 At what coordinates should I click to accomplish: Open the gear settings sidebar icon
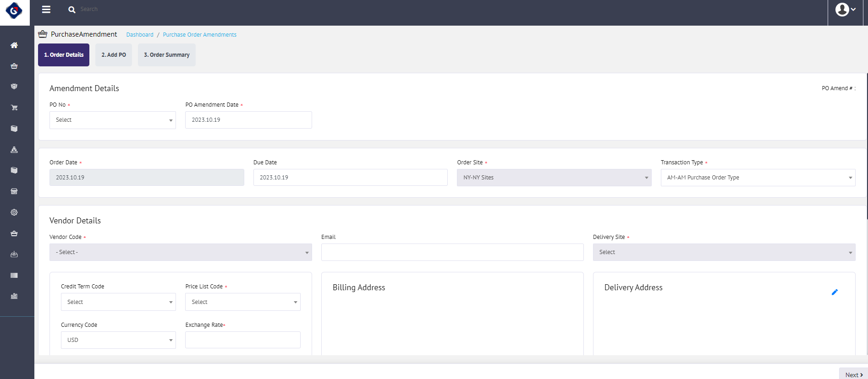pos(14,212)
